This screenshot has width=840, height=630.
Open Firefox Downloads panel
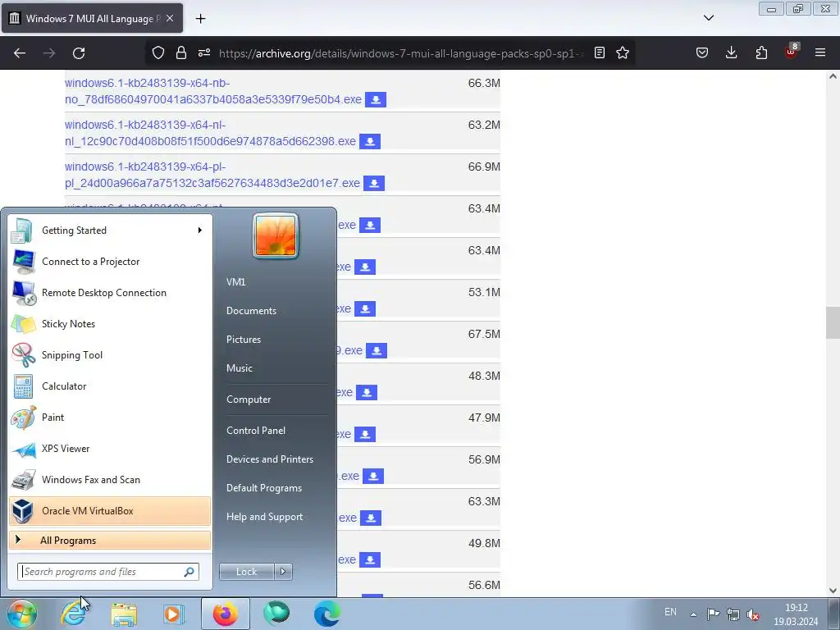(731, 52)
